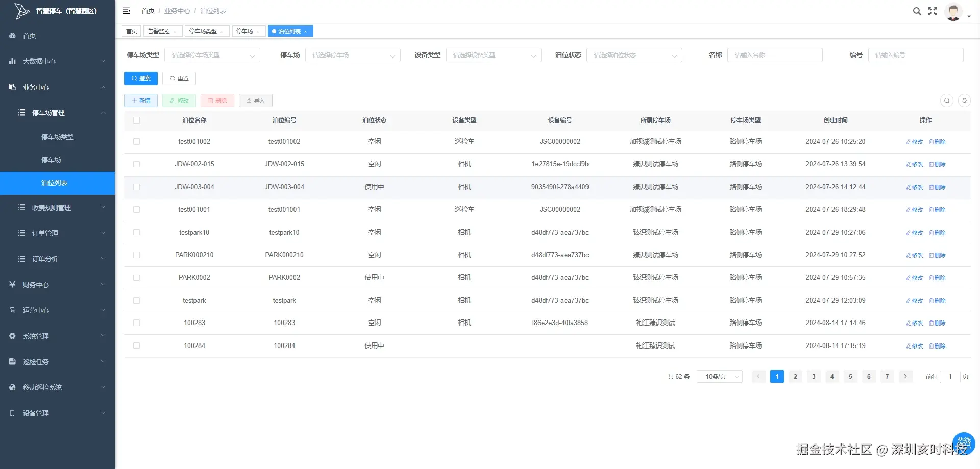Close the 告警监控 tab
The width and height of the screenshot is (980, 469).
coord(175,32)
